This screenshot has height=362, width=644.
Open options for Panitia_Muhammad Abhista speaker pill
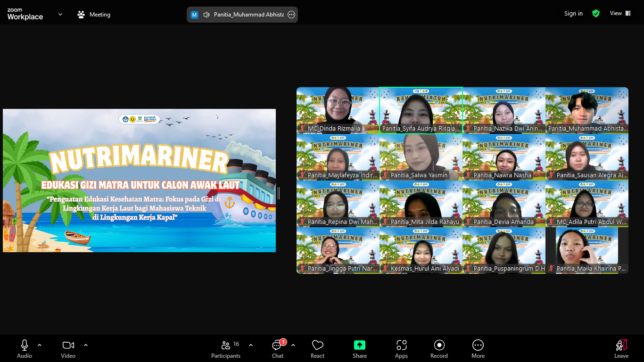(x=291, y=15)
